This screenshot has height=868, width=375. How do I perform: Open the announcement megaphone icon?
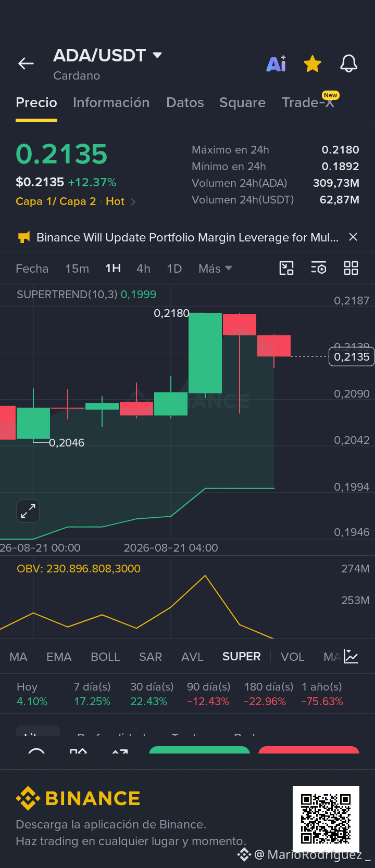[24, 237]
